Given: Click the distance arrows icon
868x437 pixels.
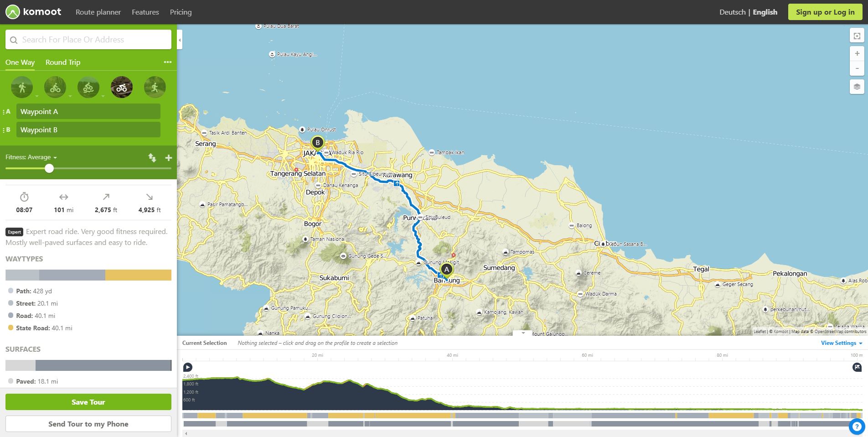Looking at the screenshot, I should [x=64, y=197].
